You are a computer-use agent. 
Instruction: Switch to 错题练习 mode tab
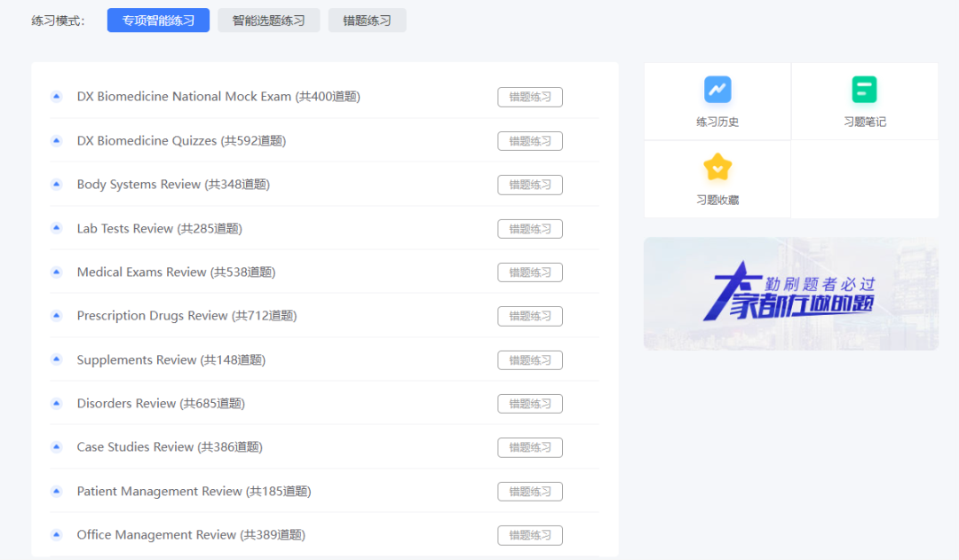367,20
